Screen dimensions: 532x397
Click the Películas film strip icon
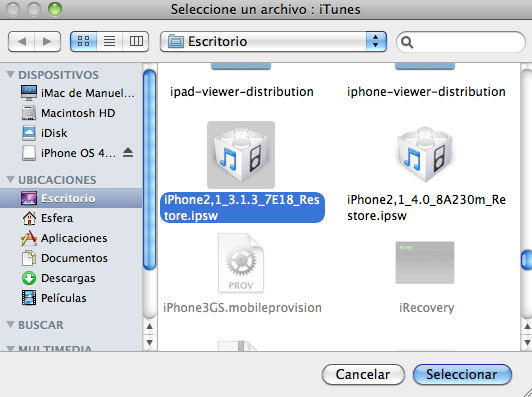click(29, 298)
